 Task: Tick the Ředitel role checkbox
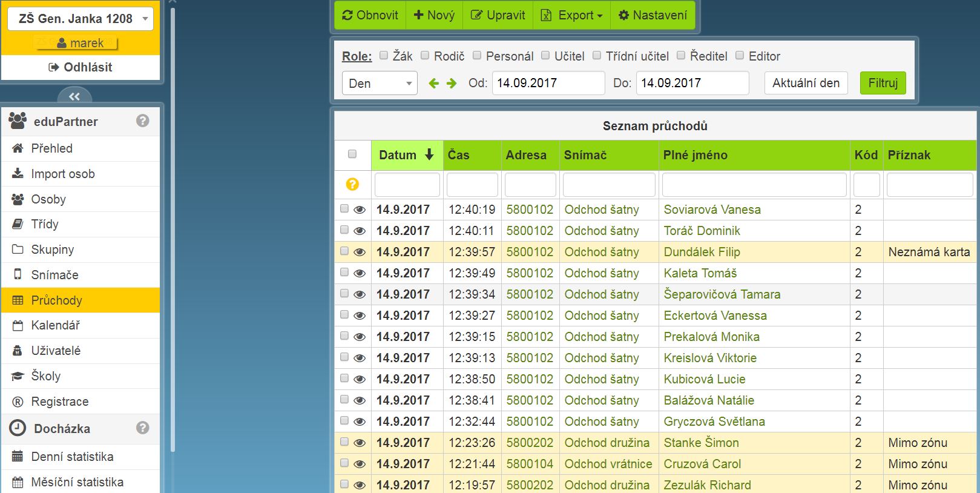[x=681, y=56]
